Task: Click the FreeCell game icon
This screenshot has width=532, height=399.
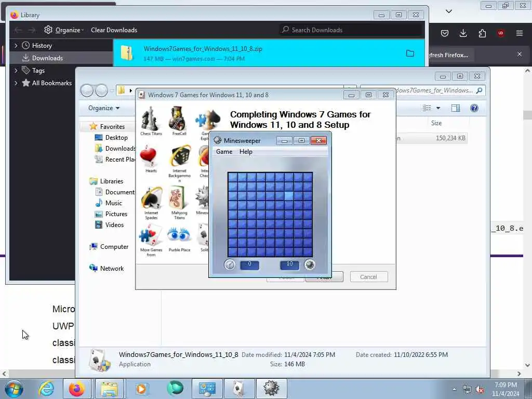Action: [x=179, y=119]
